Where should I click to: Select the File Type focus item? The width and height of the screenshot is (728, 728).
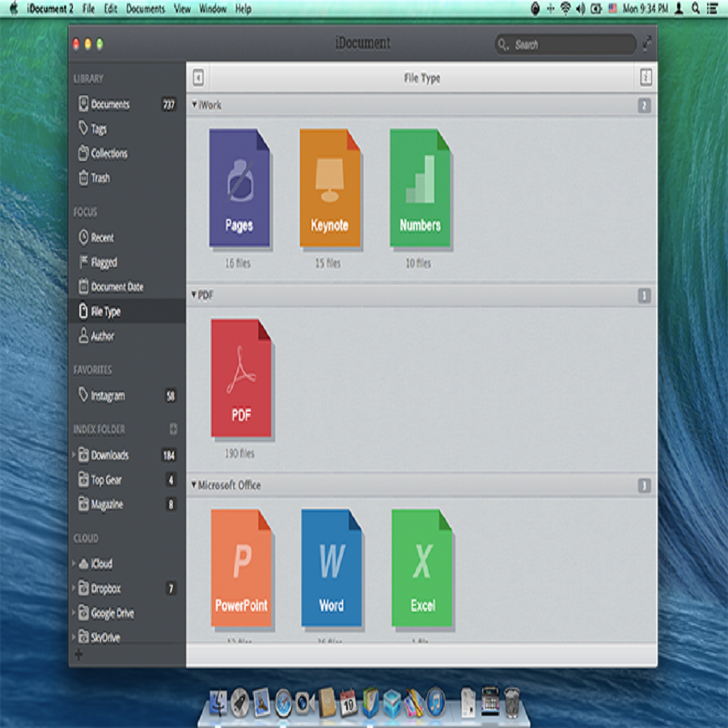[x=127, y=311]
